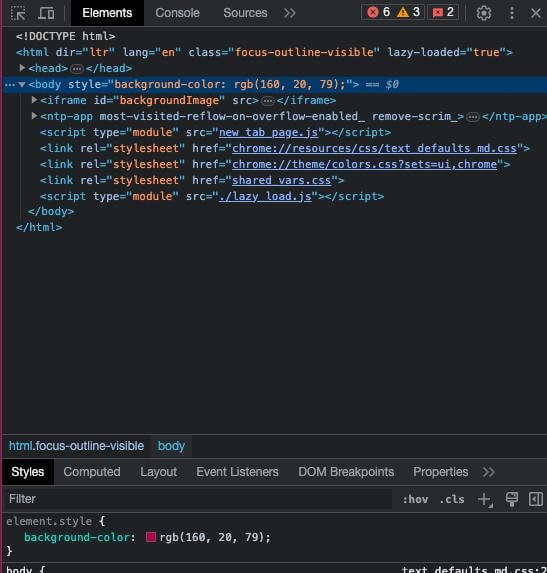The image size is (547, 573).
Task: Open the Sources tab
Action: tap(245, 13)
